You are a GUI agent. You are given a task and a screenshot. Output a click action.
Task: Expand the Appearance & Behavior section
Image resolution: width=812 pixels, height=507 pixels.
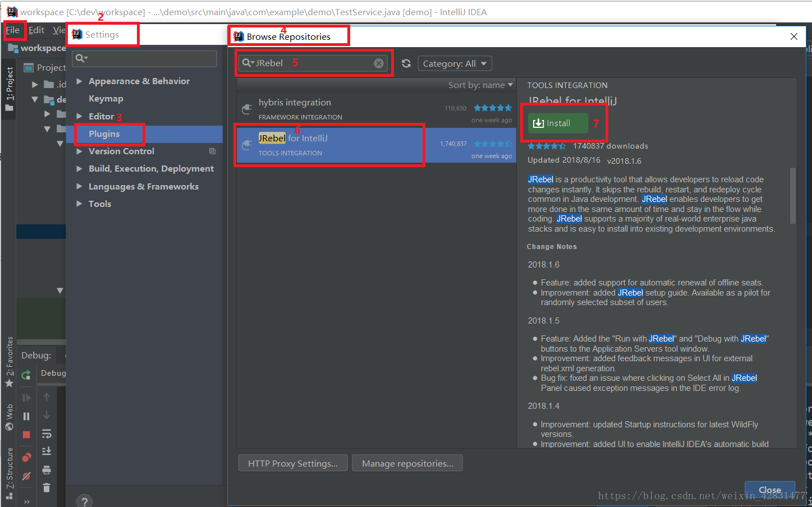[x=79, y=81]
